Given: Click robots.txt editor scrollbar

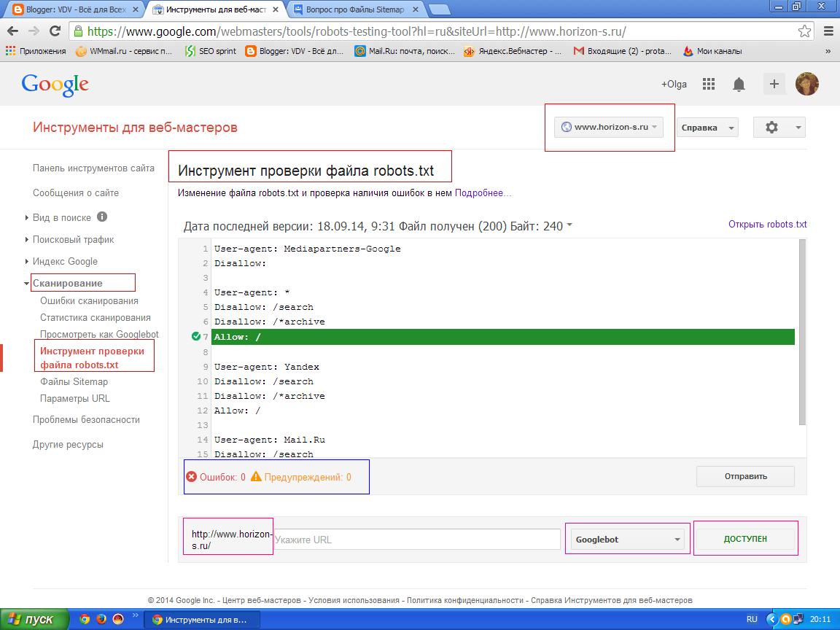Looking at the screenshot, I should click(802, 332).
